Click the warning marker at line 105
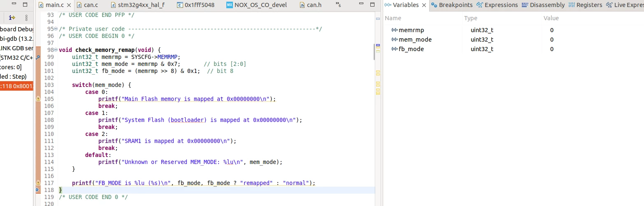 tap(38, 99)
